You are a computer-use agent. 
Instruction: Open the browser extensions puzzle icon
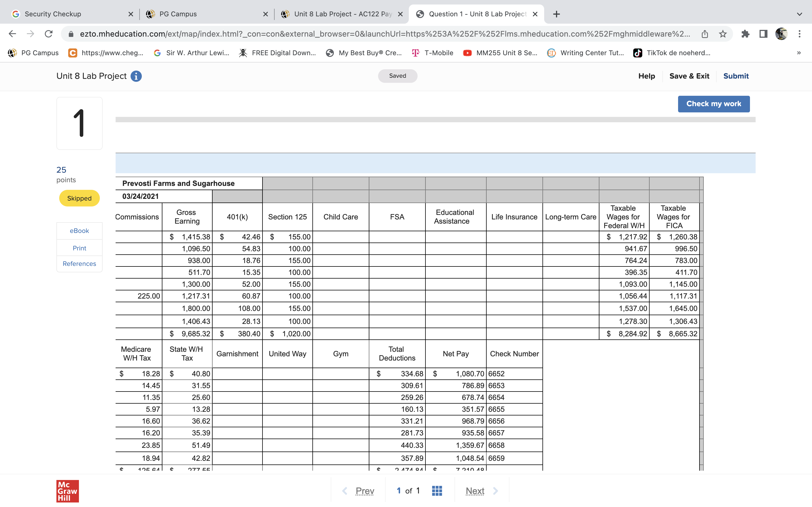tap(745, 34)
